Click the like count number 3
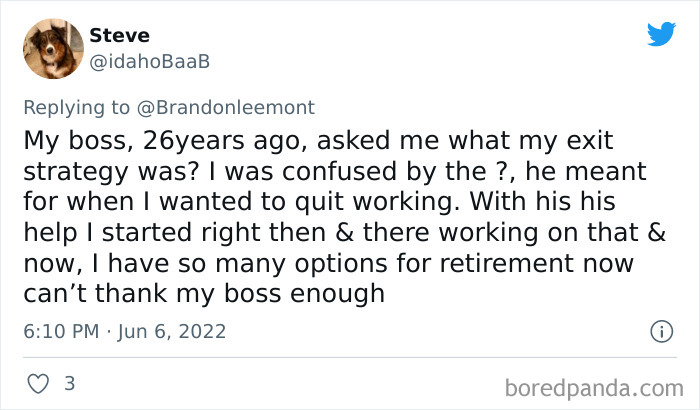The image size is (700, 410). click(x=69, y=383)
